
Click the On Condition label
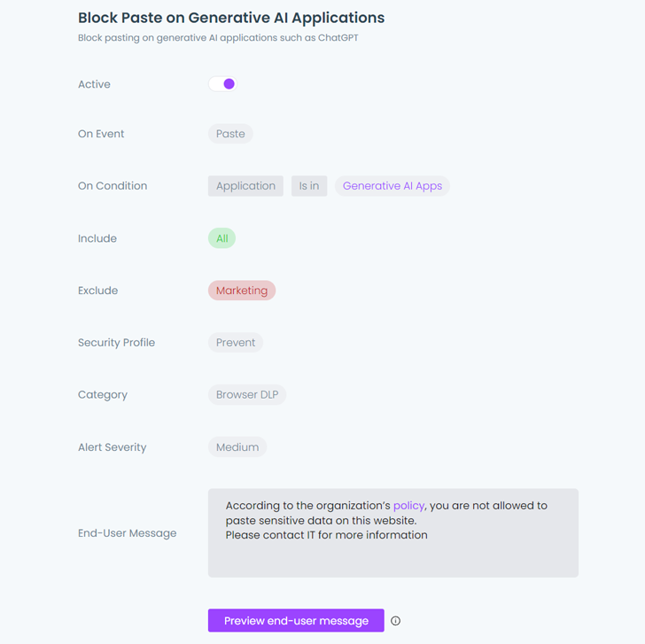pos(113,186)
